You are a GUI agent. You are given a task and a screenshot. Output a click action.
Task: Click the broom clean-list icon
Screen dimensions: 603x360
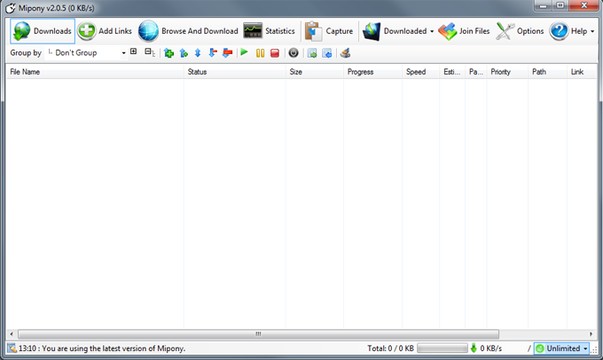[x=345, y=53]
